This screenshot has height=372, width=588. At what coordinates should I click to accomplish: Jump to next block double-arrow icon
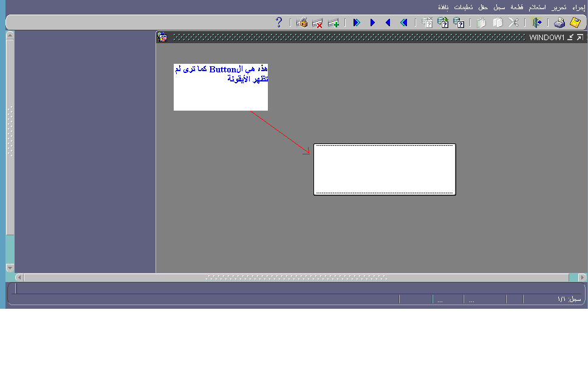coord(357,22)
